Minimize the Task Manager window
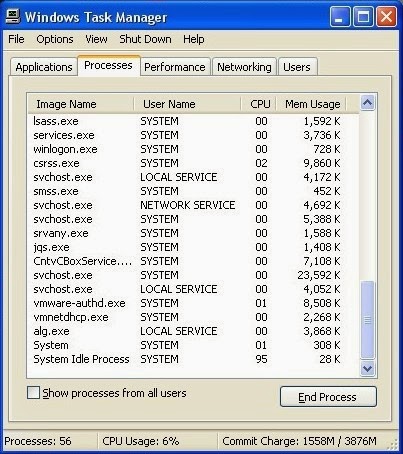Image resolution: width=403 pixels, height=454 pixels. [340, 17]
